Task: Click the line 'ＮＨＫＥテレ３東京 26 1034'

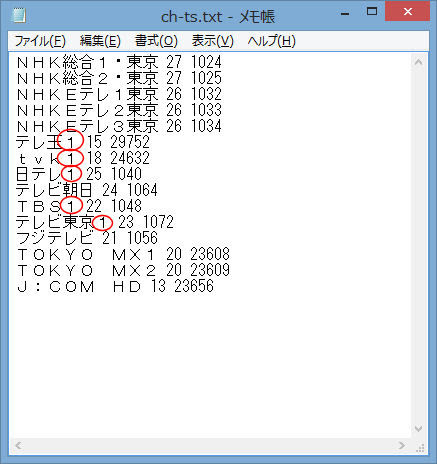Action: 119,126
